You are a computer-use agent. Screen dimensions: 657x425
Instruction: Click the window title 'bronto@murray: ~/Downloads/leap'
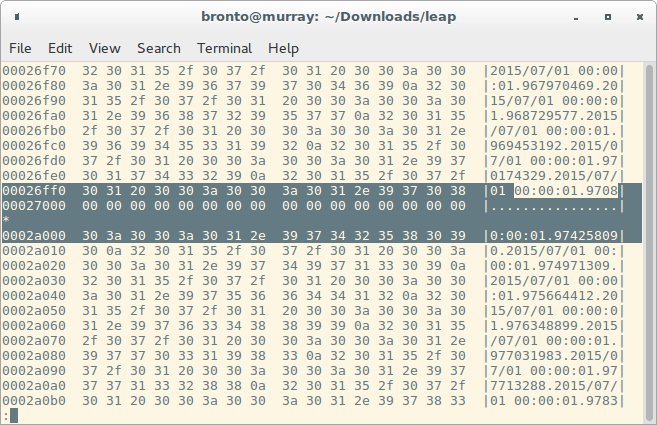328,16
